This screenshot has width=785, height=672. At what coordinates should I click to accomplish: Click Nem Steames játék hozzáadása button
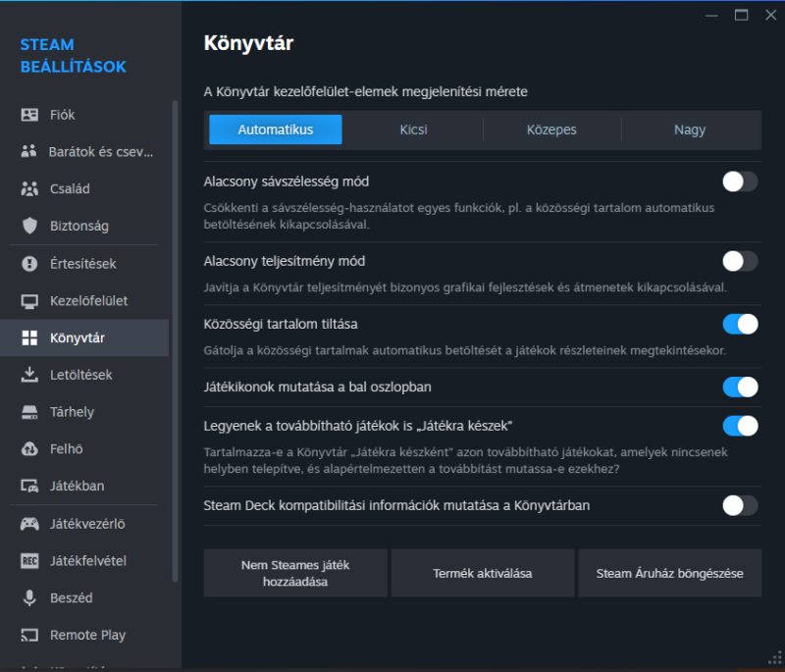coord(295,573)
